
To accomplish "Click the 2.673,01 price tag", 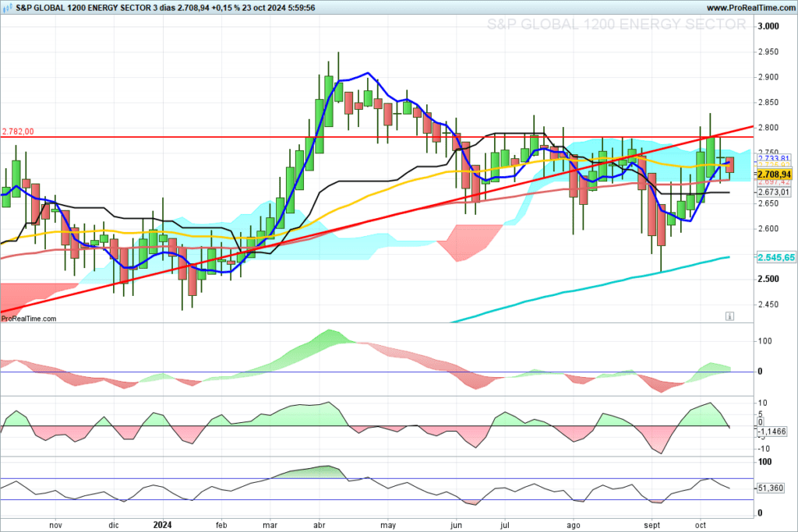I will click(774, 192).
